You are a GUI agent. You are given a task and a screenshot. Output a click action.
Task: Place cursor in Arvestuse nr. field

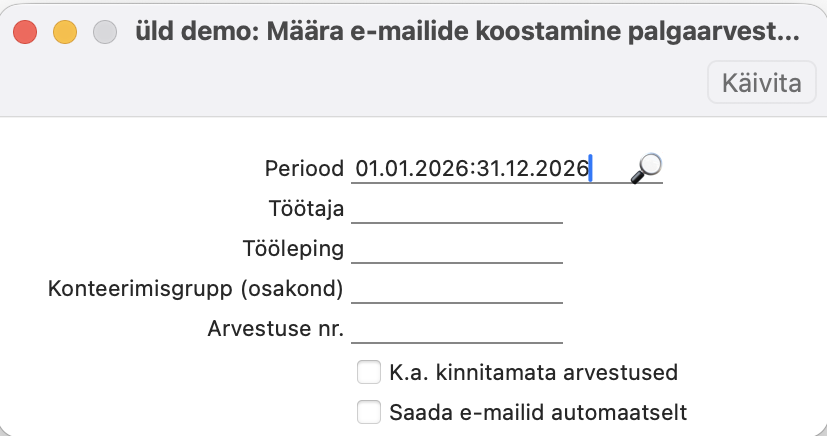pos(457,329)
